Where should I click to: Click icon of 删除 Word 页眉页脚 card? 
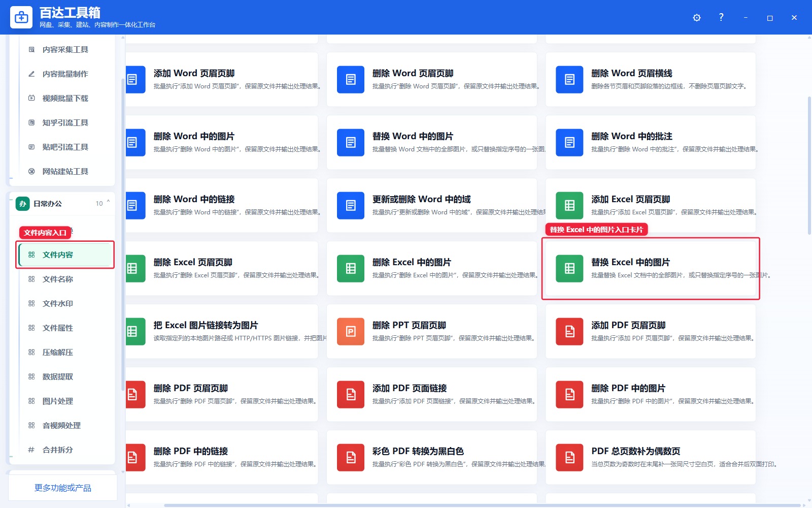351,79
